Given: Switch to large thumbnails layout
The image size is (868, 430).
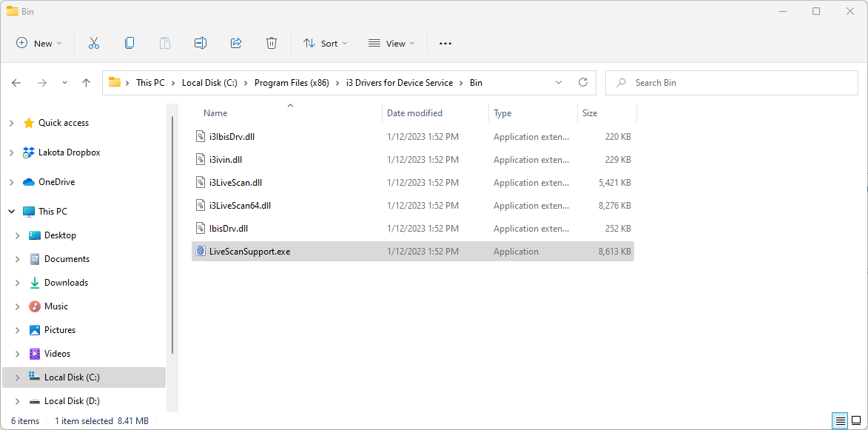Looking at the screenshot, I should (856, 420).
